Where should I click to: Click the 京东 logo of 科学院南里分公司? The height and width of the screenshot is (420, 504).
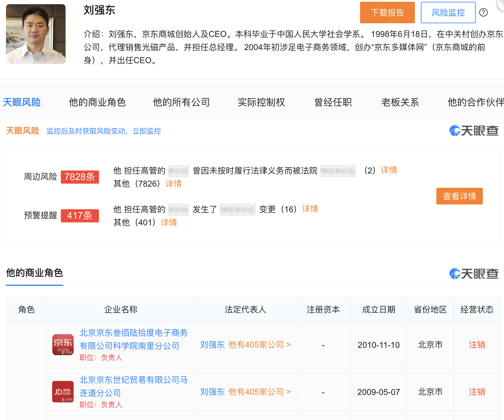pyautogui.click(x=63, y=345)
